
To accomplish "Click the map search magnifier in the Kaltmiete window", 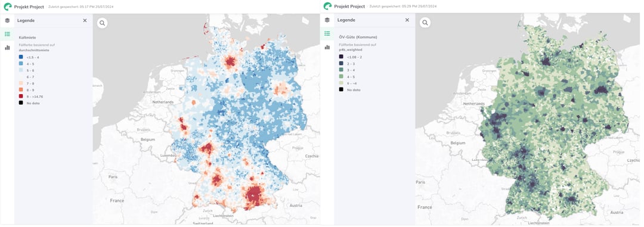I will click(x=103, y=23).
